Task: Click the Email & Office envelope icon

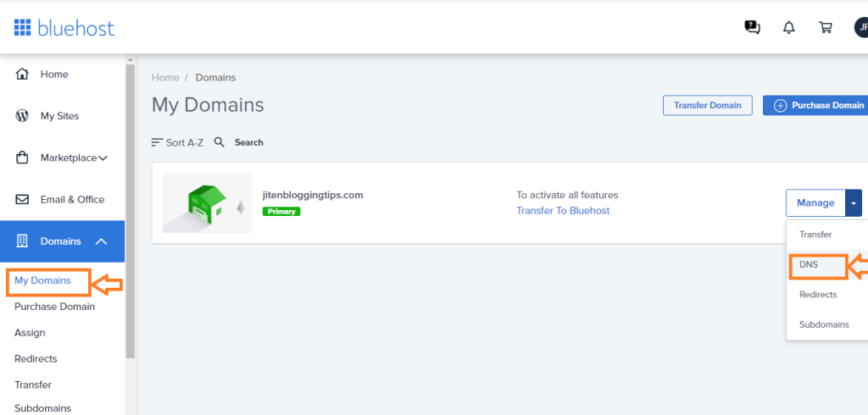Action: (x=22, y=200)
